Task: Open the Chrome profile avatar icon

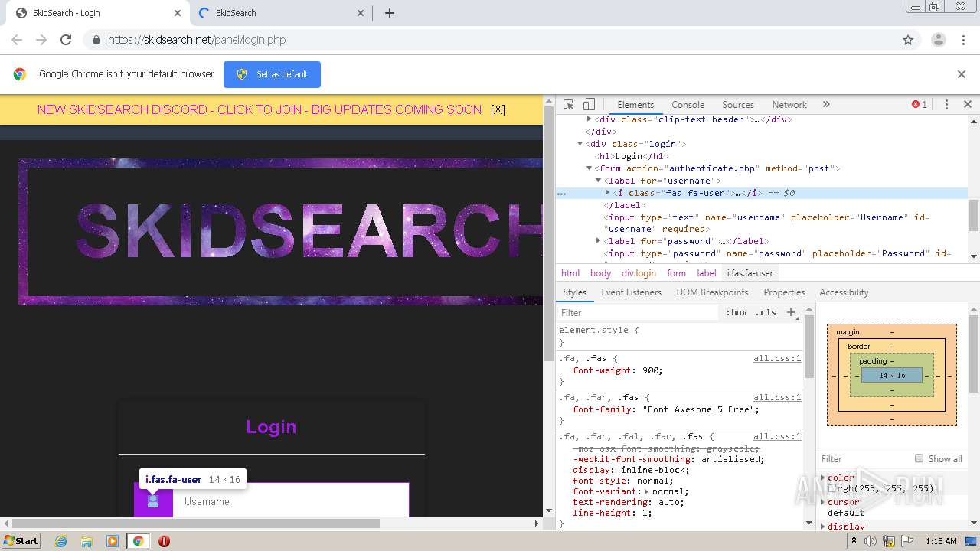Action: 938,40
